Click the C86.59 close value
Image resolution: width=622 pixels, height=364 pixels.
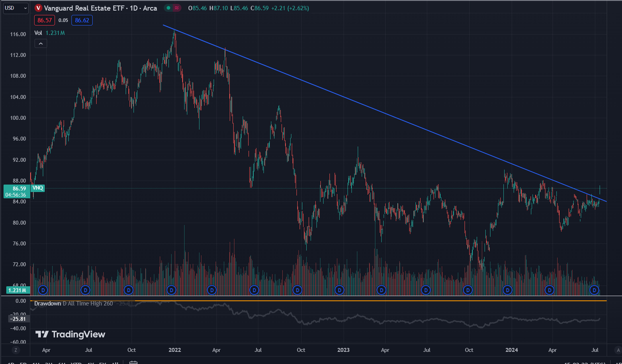tap(259, 8)
